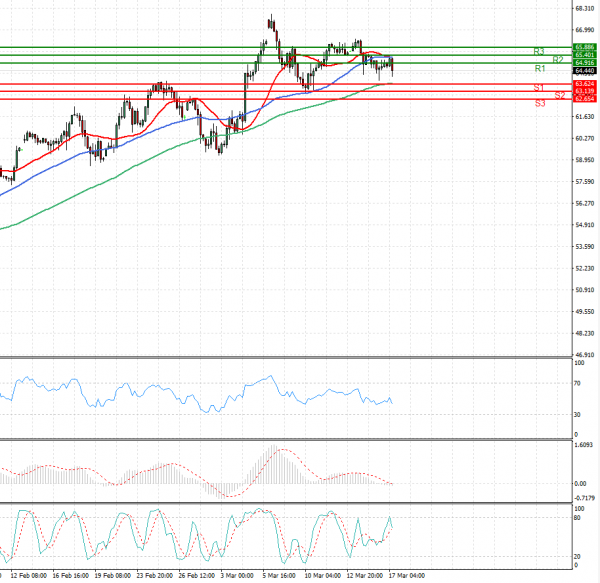Image resolution: width=600 pixels, height=583 pixels.
Task: Click the R1 resistance label
Action: click(x=540, y=68)
